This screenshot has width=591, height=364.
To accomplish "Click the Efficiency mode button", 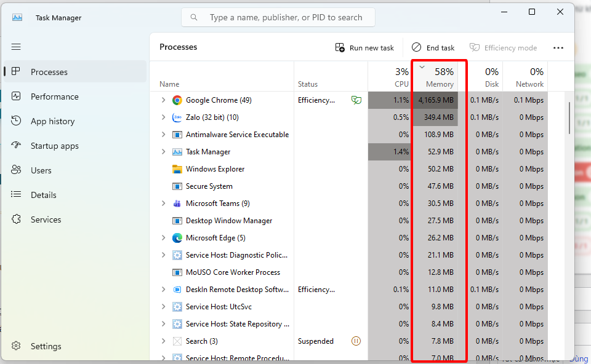I will coord(503,48).
